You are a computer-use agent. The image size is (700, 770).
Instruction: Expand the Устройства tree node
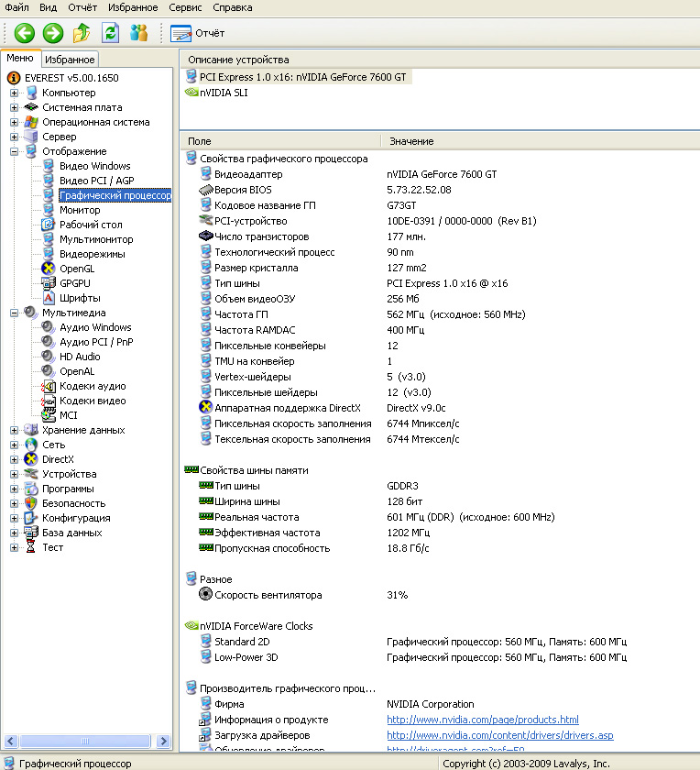click(x=15, y=475)
